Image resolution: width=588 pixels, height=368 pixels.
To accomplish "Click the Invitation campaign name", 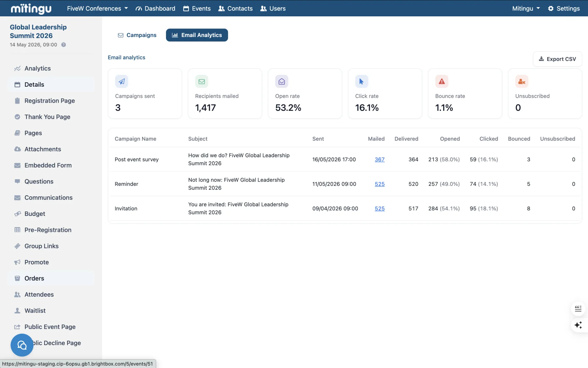I will pos(126,208).
